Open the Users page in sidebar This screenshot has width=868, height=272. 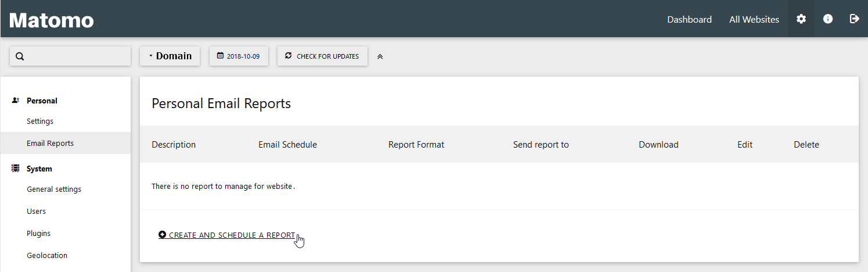(36, 211)
